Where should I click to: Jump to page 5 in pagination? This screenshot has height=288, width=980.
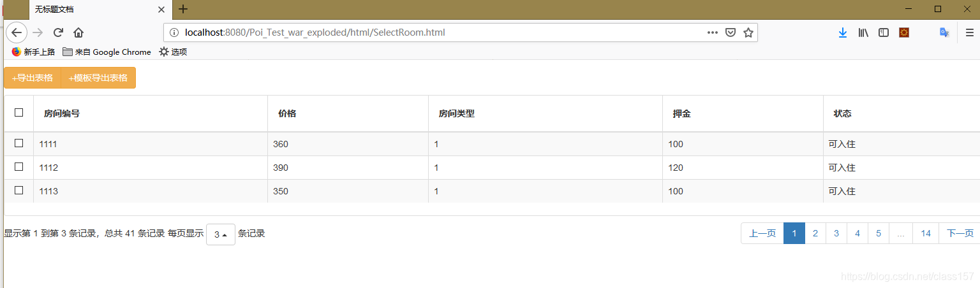[x=879, y=234]
